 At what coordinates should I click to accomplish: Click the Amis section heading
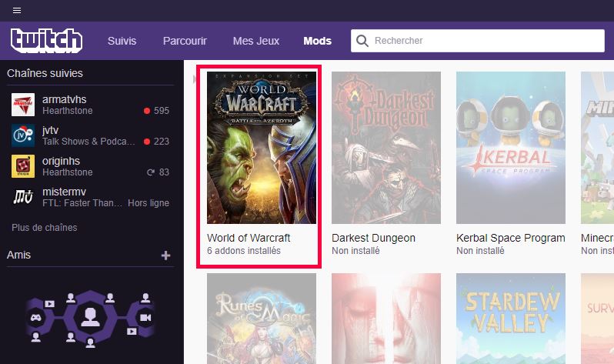18,255
